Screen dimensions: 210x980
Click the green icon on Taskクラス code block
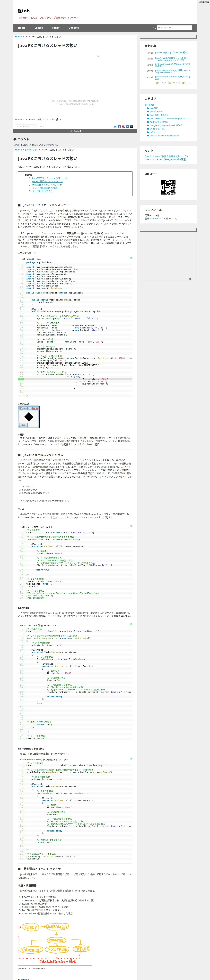point(131,526)
